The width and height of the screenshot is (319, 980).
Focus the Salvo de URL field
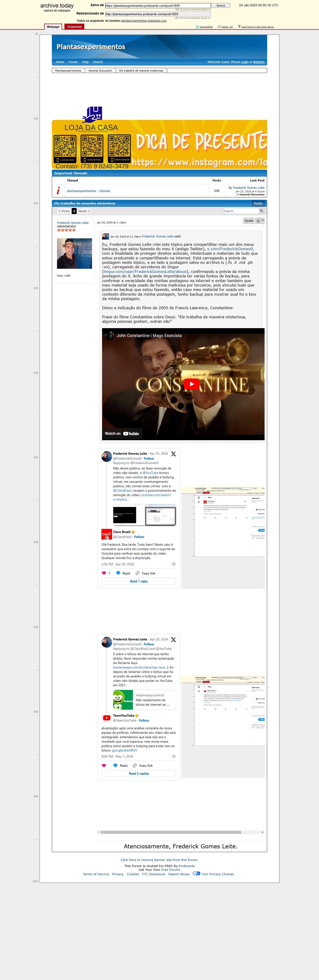(158, 6)
